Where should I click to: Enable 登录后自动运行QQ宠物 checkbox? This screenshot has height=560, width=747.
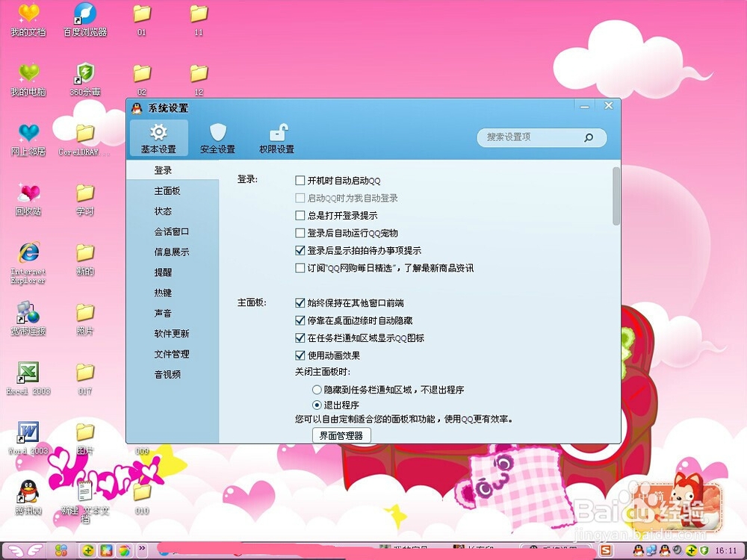coord(300,233)
